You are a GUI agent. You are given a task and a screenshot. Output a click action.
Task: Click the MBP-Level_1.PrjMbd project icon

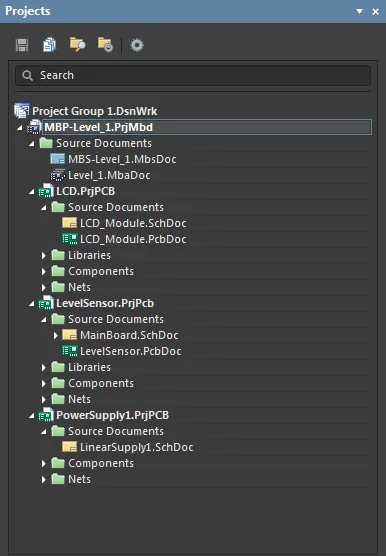click(x=34, y=127)
